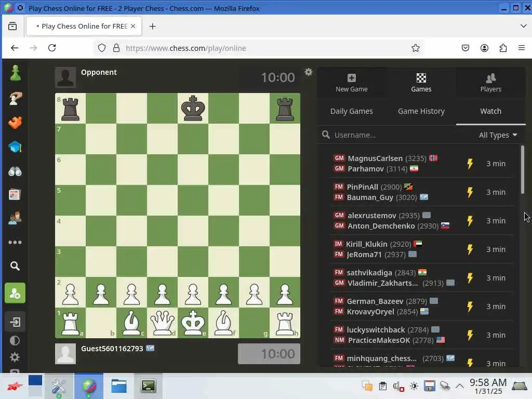Select the Watch subtab
Screen dimensions: 532x399
[x=490, y=111]
